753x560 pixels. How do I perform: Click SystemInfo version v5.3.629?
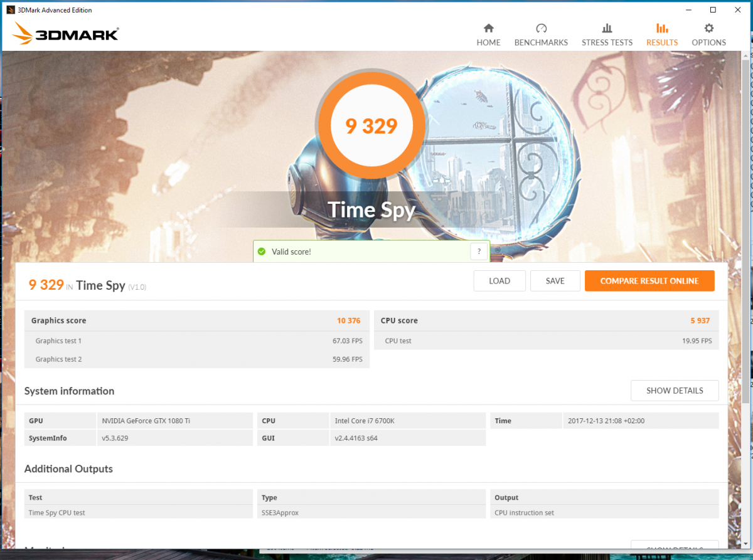click(115, 438)
